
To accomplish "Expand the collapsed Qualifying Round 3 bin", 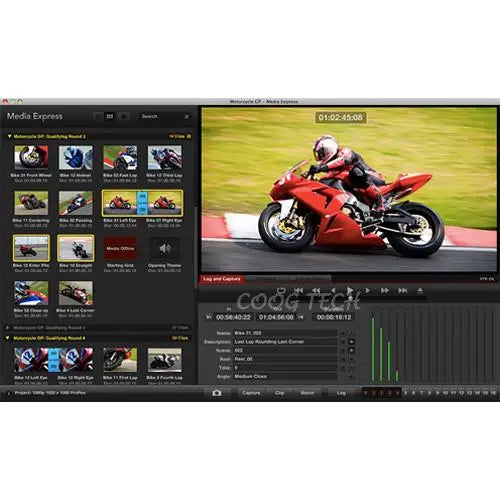I will pos(8,328).
